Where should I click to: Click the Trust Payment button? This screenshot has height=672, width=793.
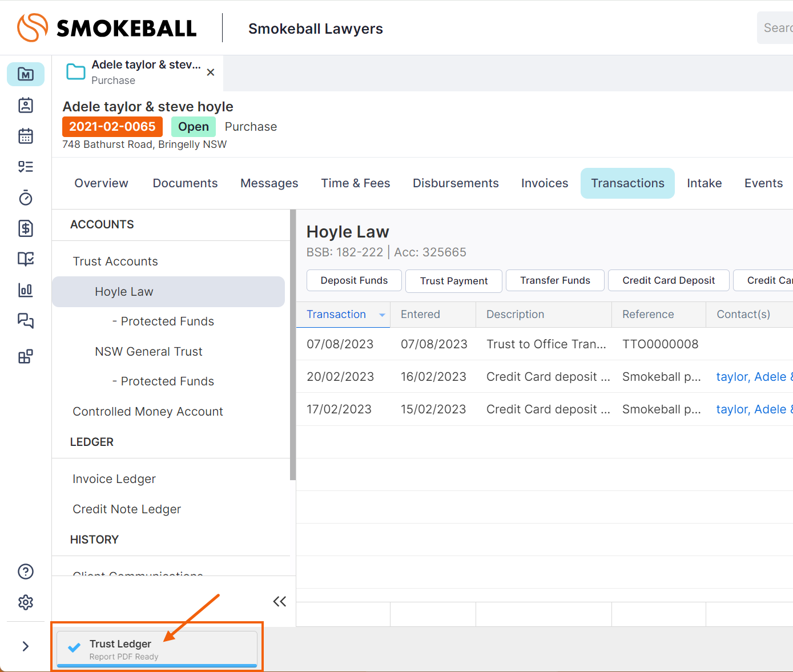(x=454, y=281)
